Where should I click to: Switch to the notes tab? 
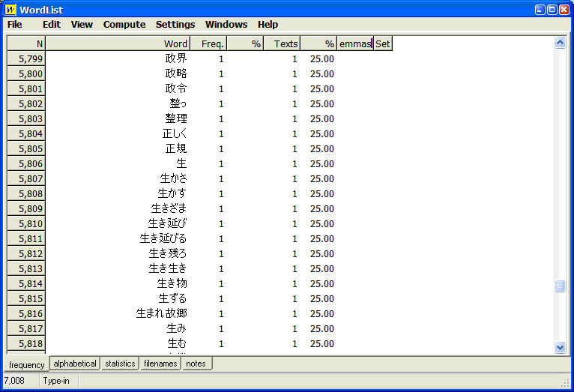197,364
